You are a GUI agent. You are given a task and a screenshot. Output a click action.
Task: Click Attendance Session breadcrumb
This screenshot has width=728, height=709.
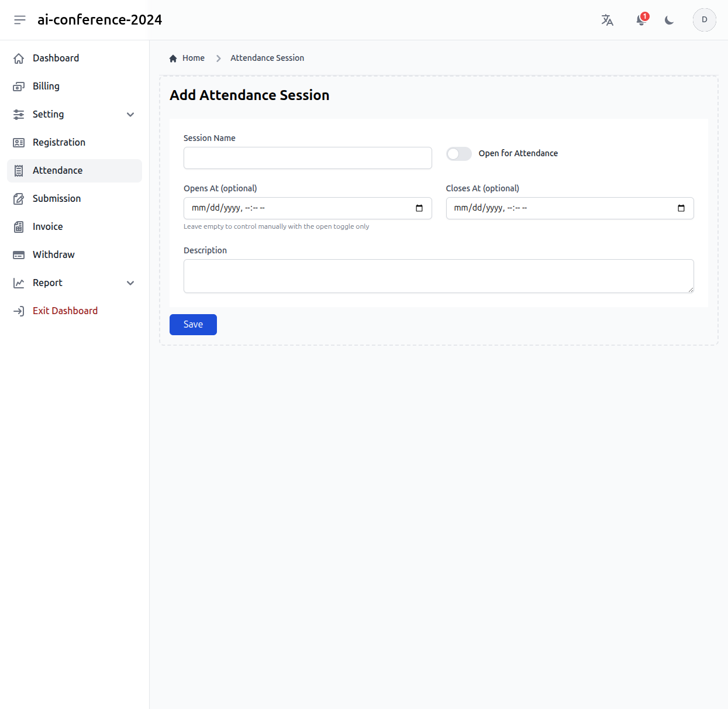(267, 58)
